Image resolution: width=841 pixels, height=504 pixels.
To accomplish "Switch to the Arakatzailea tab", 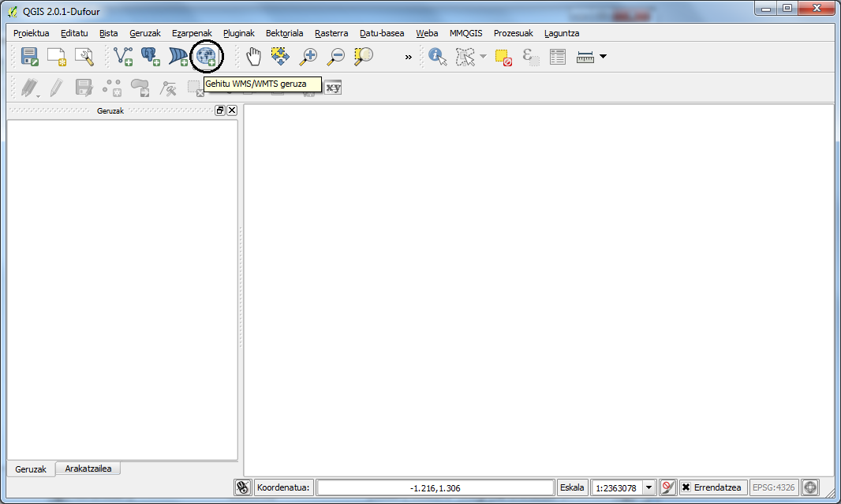I will [x=88, y=469].
